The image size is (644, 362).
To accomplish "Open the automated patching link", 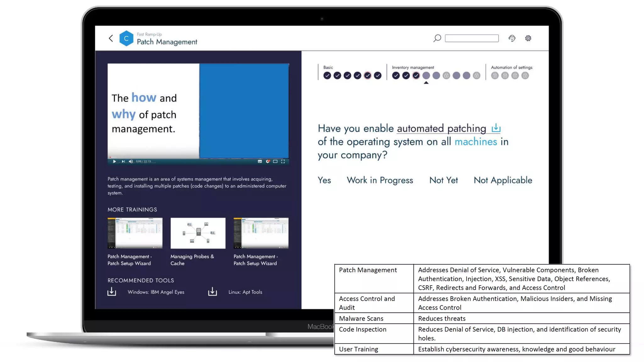I will pyautogui.click(x=441, y=129).
